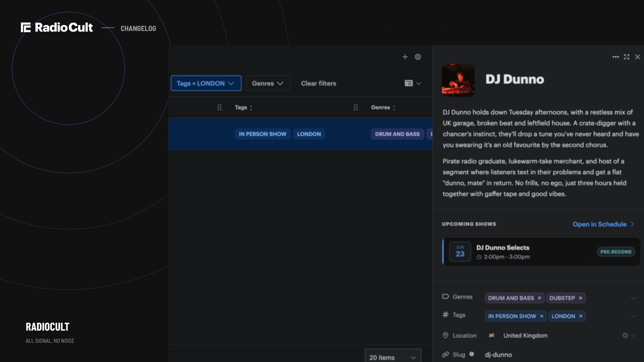
Task: Open the Tags = LONDON filter dropdown
Action: (x=206, y=83)
